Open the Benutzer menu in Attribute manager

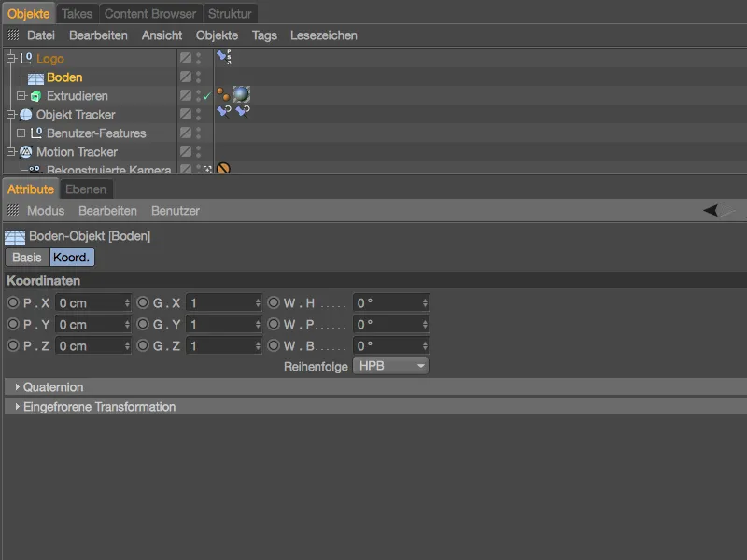point(176,211)
